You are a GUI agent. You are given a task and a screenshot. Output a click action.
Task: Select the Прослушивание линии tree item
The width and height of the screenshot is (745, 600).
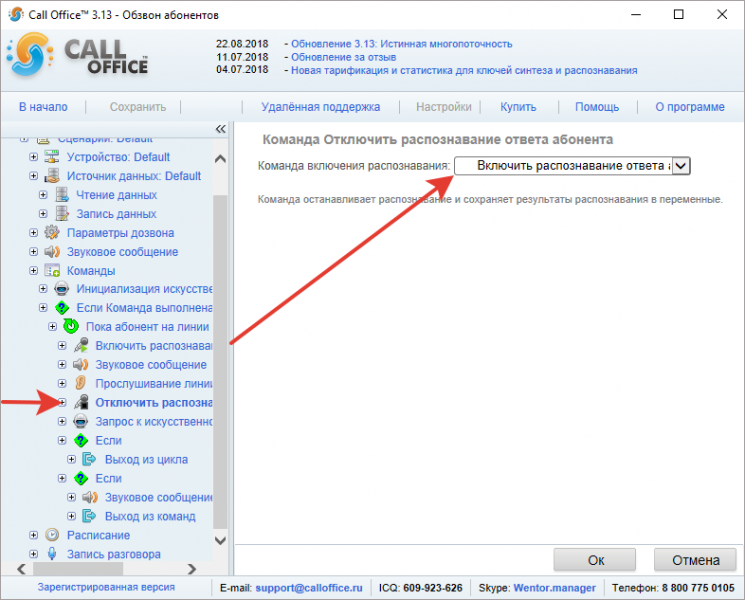(x=153, y=383)
